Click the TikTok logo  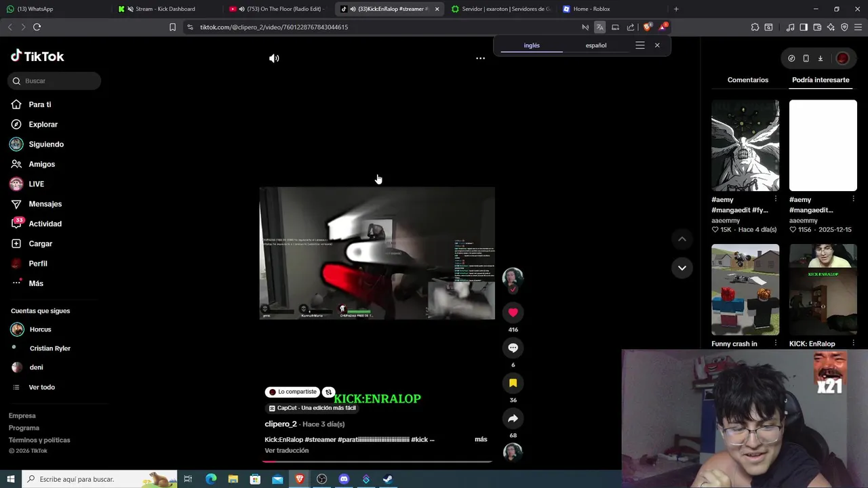(x=37, y=56)
